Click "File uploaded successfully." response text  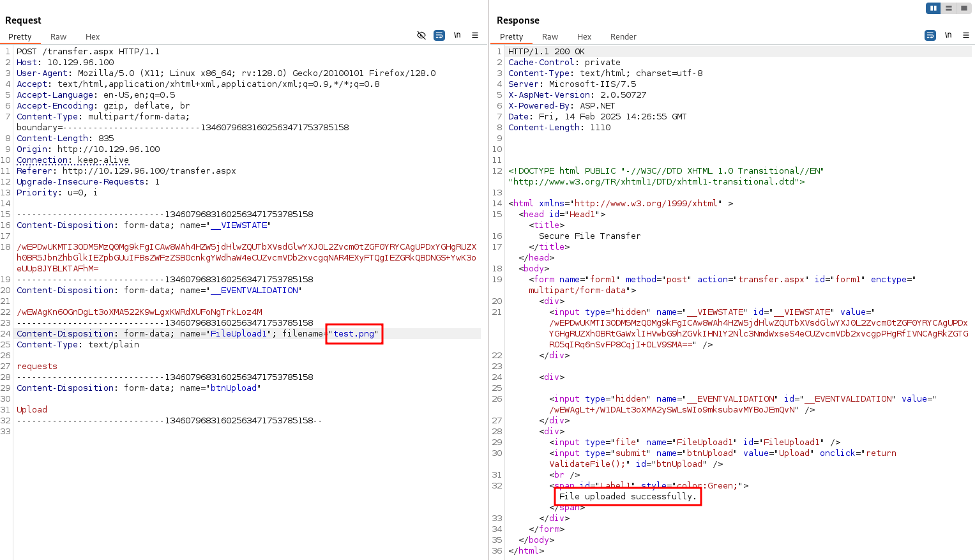coord(628,497)
